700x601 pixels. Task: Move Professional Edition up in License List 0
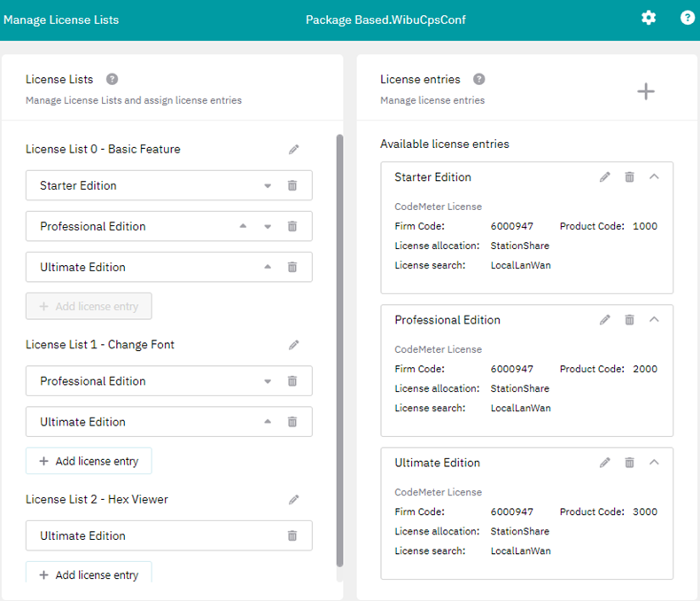pyautogui.click(x=243, y=226)
